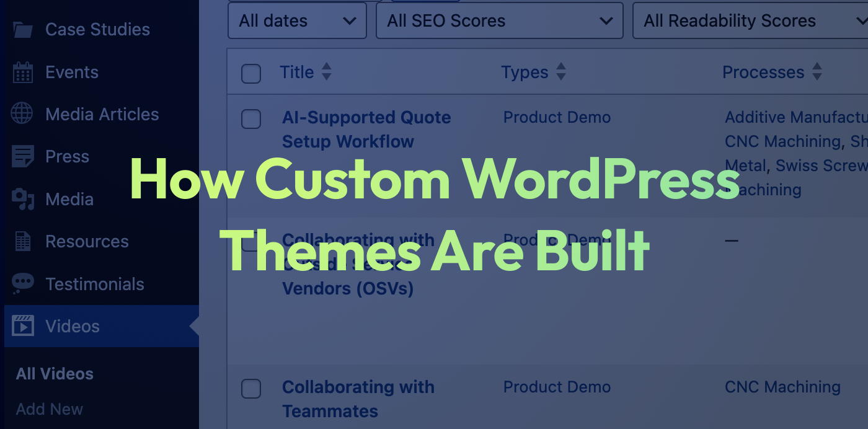
Task: Expand the All SEO Scores filter
Action: (x=499, y=21)
